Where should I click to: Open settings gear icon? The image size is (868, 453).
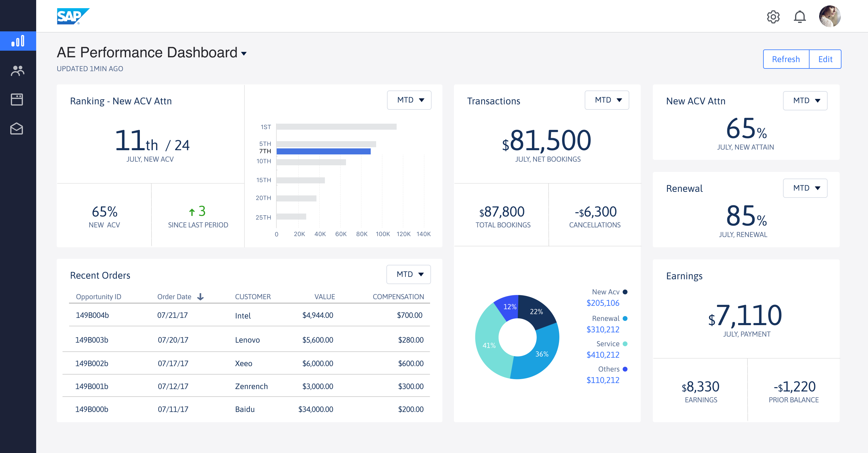click(x=773, y=17)
